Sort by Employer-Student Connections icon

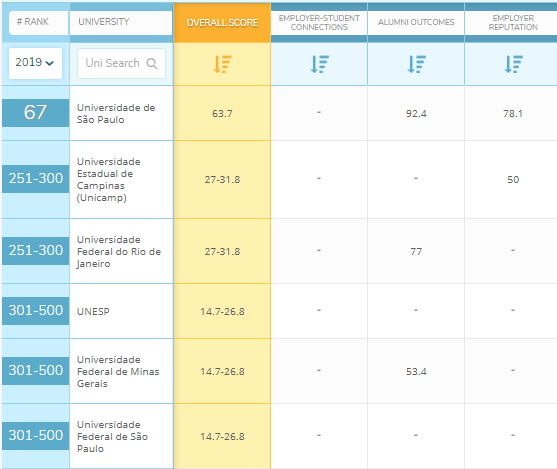319,64
